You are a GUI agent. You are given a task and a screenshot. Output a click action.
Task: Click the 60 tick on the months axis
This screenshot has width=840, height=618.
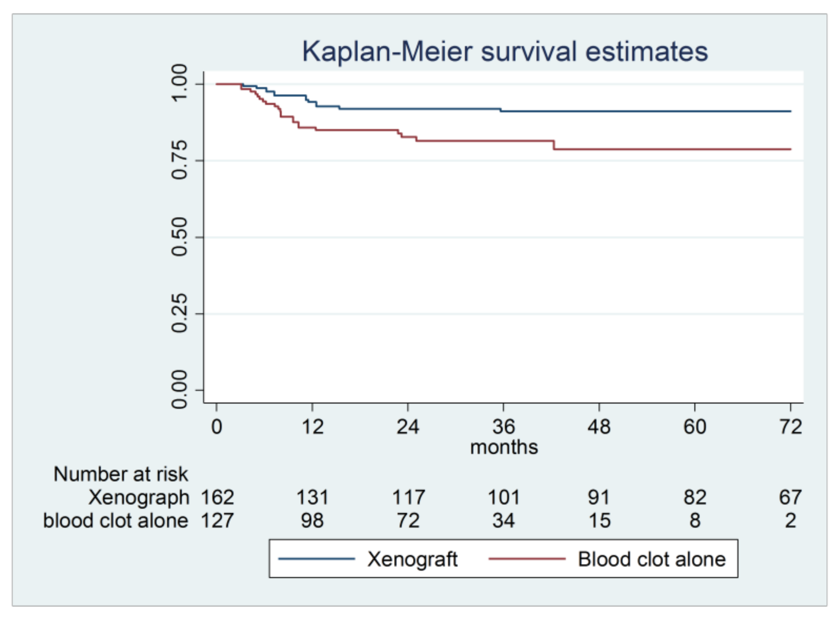695,426
